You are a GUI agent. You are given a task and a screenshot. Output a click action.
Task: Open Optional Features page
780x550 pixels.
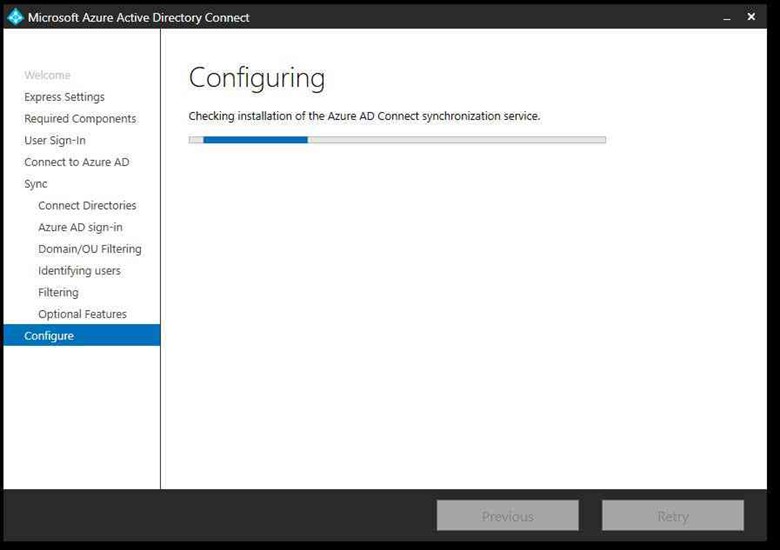[x=82, y=314]
